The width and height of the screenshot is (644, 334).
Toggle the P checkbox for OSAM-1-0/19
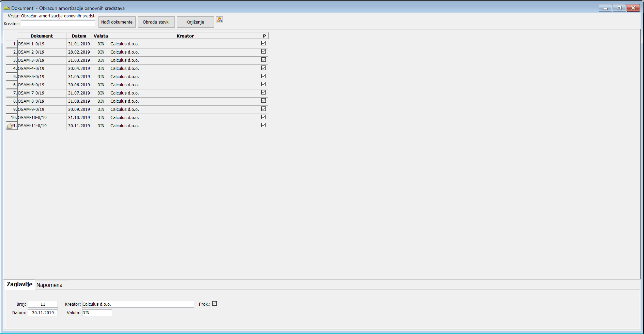click(263, 43)
